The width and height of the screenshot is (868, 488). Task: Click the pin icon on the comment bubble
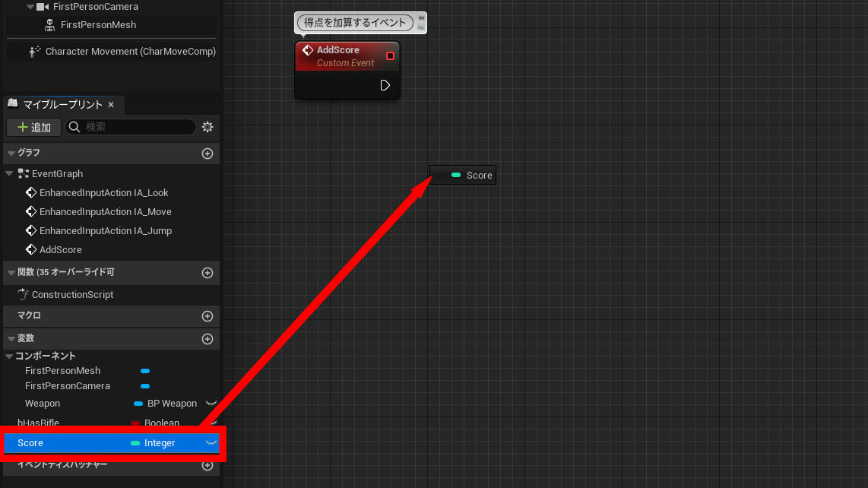[421, 17]
